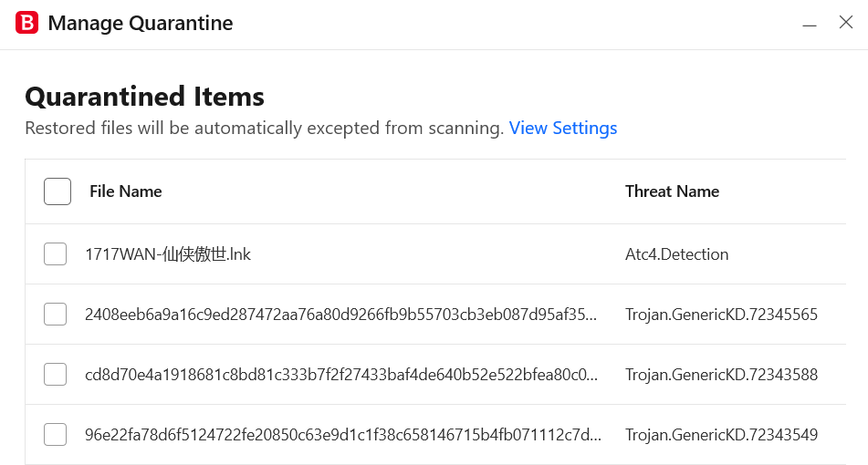Select threat Trojan.GenericKD.72343549
This screenshot has height=465, width=868.
pos(721,435)
